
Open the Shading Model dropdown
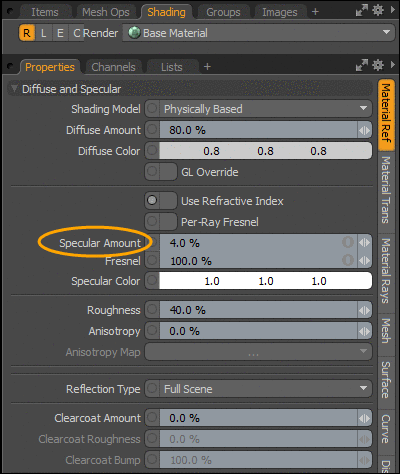click(x=258, y=109)
